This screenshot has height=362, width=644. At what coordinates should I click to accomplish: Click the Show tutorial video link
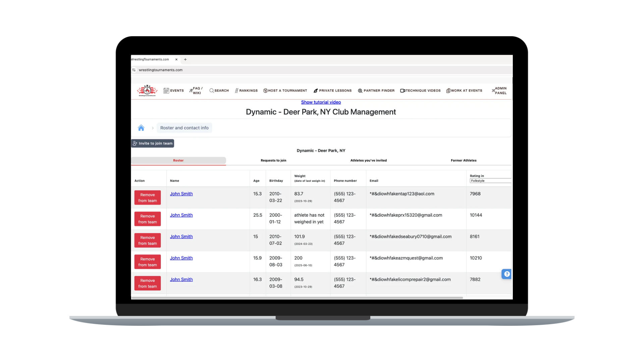(321, 102)
